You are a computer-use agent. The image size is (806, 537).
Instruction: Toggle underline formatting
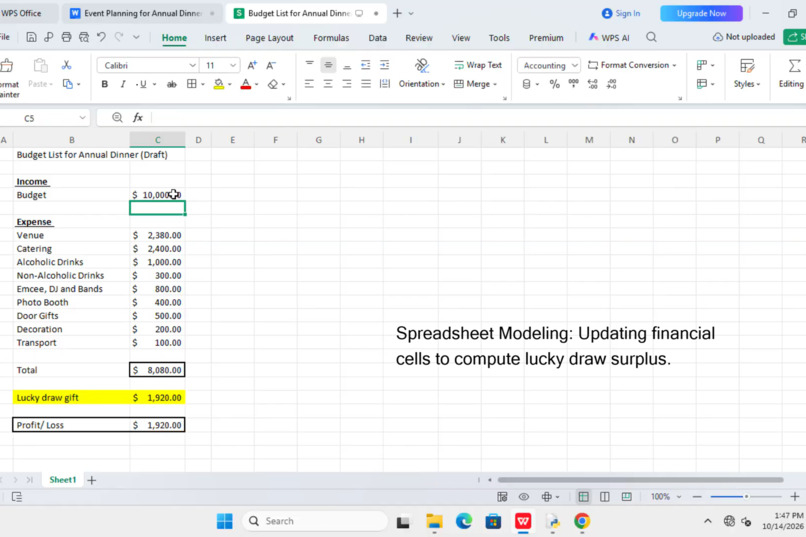[x=142, y=84]
